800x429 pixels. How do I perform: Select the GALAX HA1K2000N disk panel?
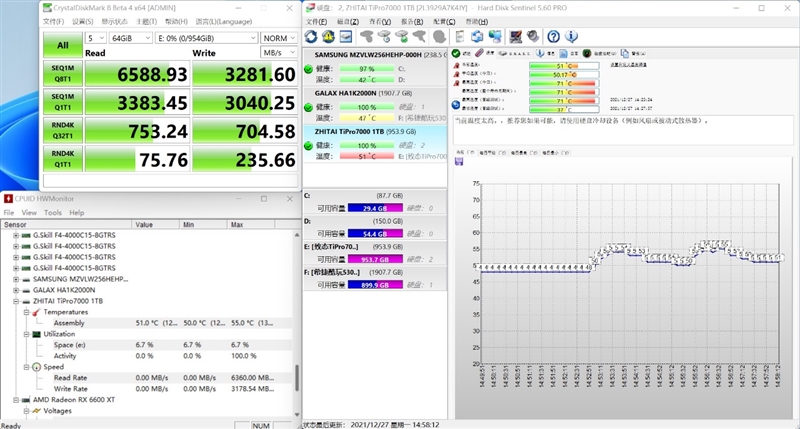[x=375, y=106]
